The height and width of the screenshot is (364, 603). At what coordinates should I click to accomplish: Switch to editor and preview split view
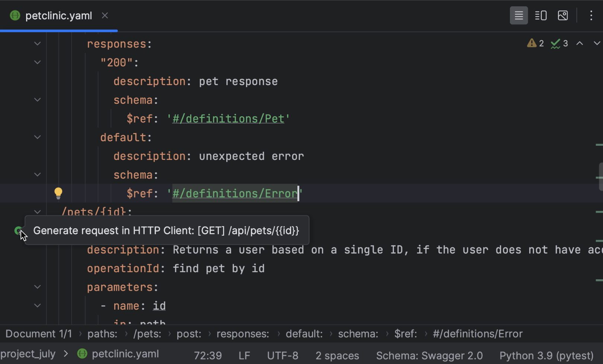[x=540, y=16]
